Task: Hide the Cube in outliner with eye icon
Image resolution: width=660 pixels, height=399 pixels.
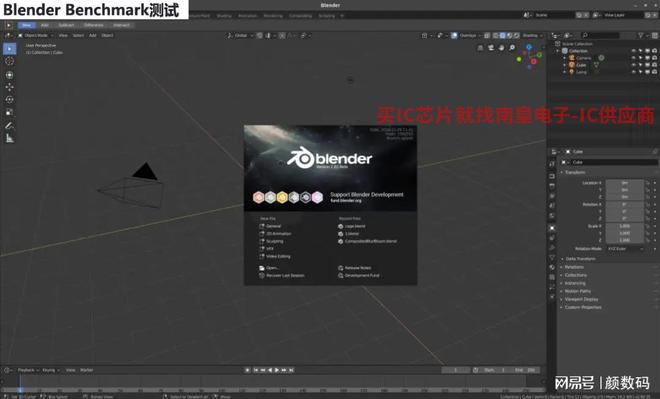Action: [633, 65]
